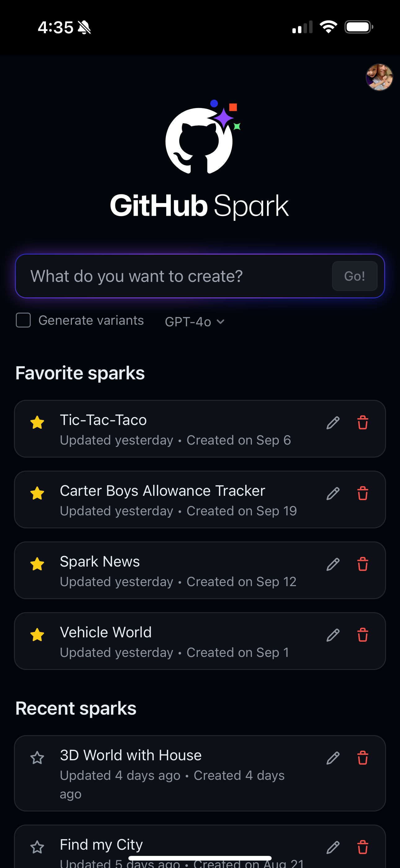Edit the Tic-Tac-Taco spark
Image resolution: width=400 pixels, height=868 pixels.
(333, 423)
